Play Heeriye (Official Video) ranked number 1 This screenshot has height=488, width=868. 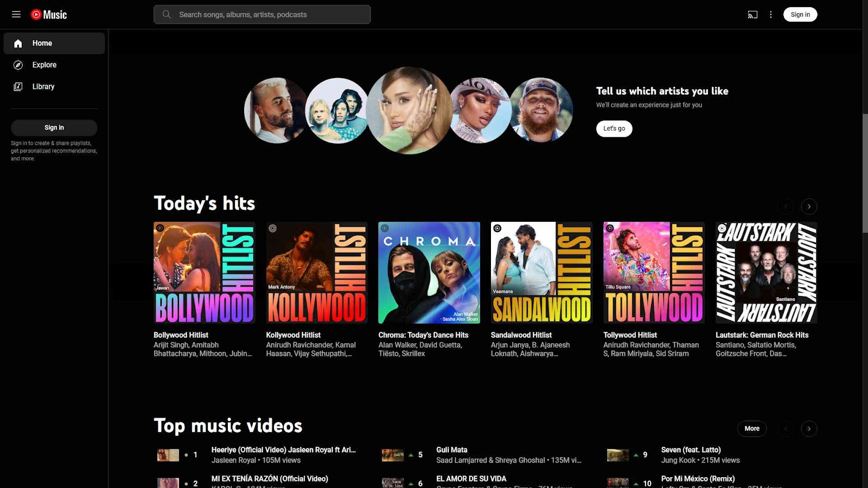tap(284, 450)
